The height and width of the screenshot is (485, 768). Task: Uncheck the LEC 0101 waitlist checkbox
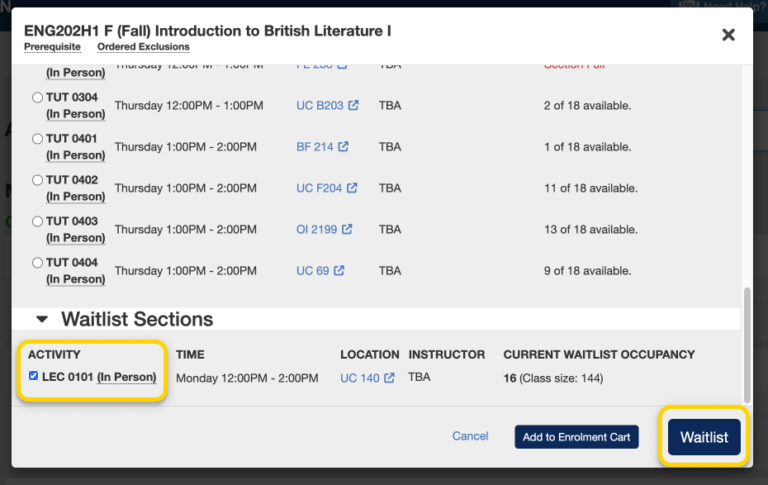tap(34, 376)
